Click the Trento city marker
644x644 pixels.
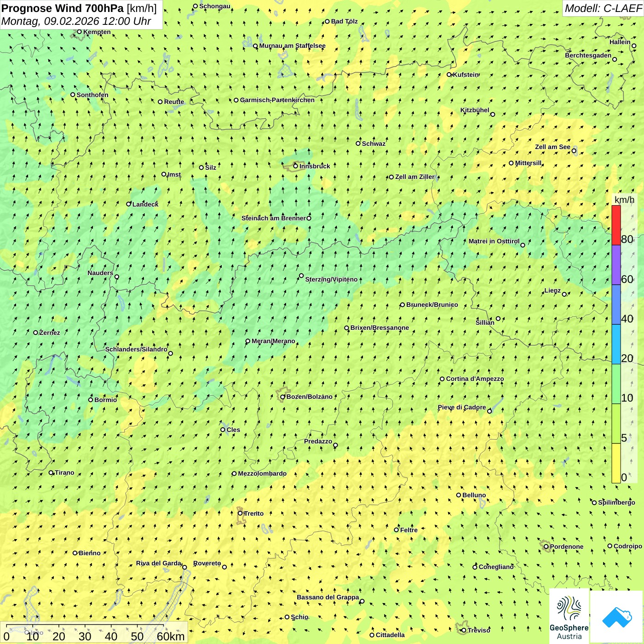coord(240,513)
